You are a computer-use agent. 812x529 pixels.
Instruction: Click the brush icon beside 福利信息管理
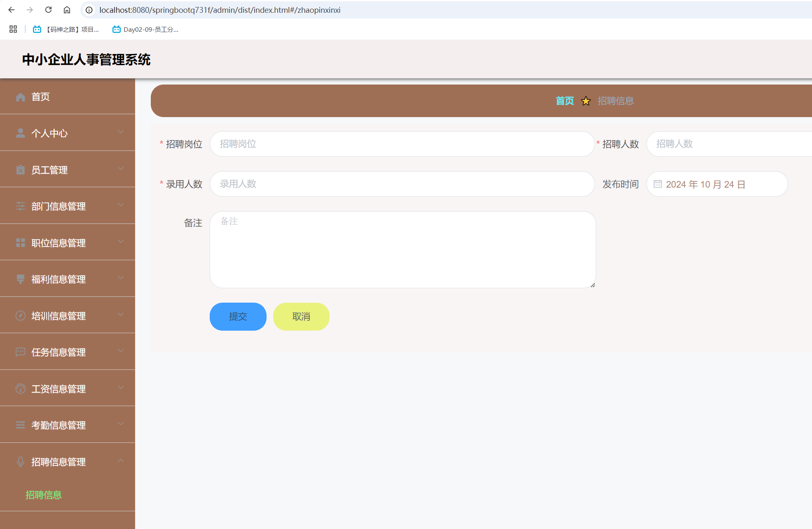[21, 279]
